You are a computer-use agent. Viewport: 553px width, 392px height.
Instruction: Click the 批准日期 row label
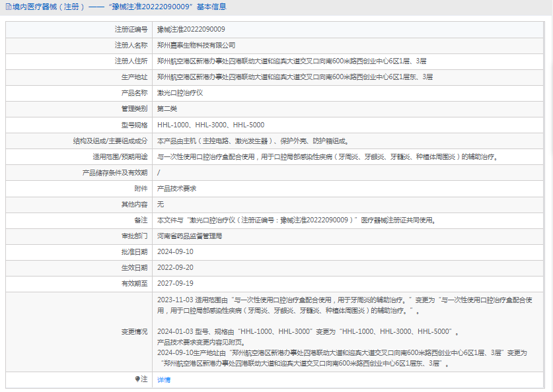coord(134,251)
